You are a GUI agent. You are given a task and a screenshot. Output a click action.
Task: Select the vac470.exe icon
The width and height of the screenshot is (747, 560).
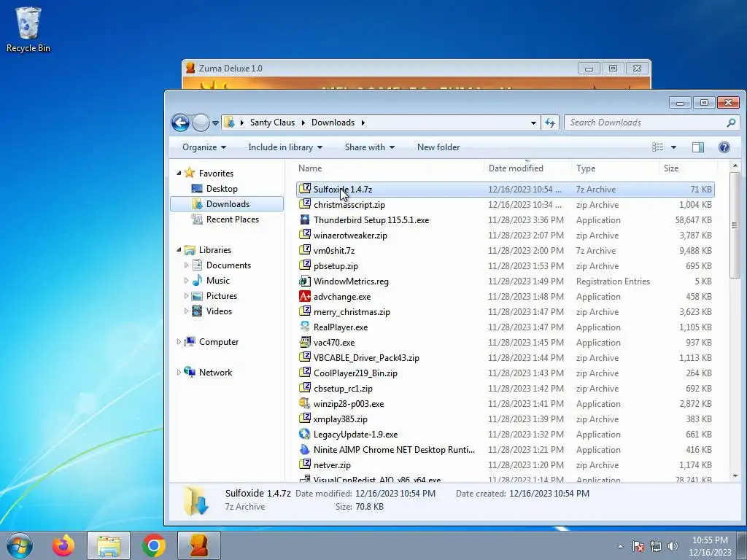(x=304, y=343)
